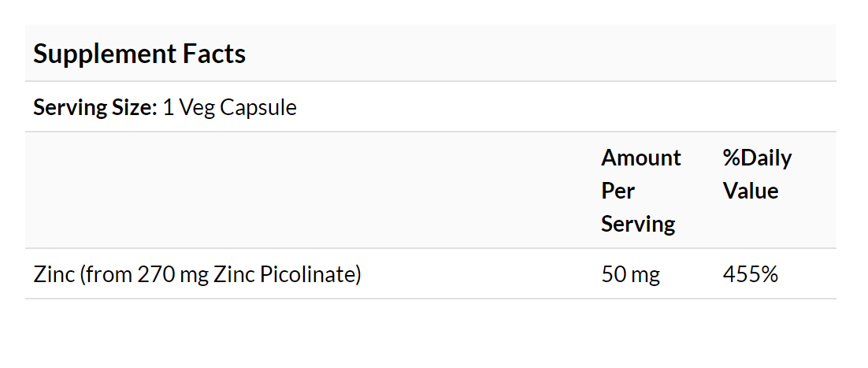Select the 50 mg amount cell
868x368 pixels.
click(x=630, y=274)
